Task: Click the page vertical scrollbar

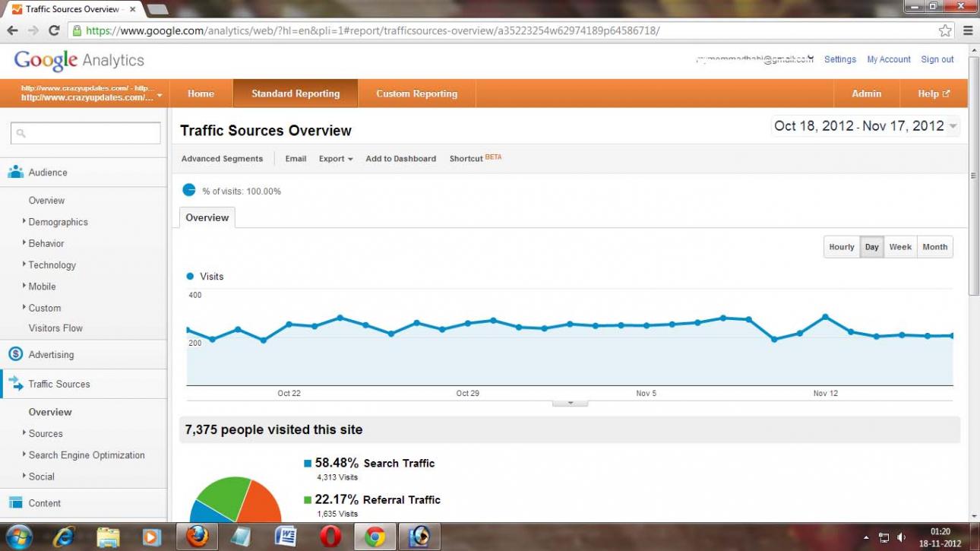Action: (x=974, y=176)
